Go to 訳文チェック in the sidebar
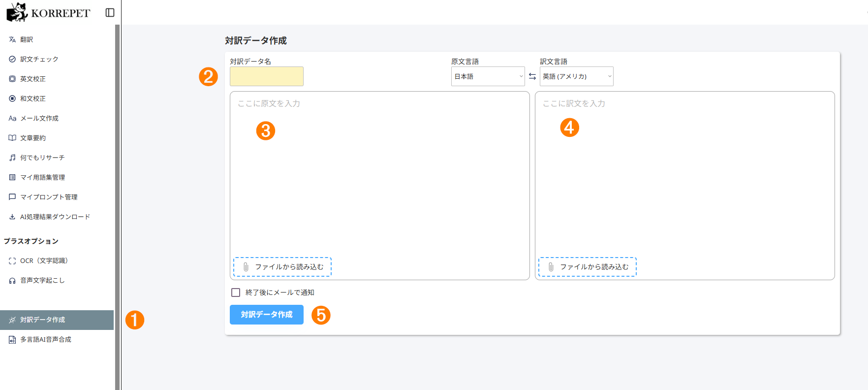This screenshot has height=390, width=868. (x=57, y=59)
